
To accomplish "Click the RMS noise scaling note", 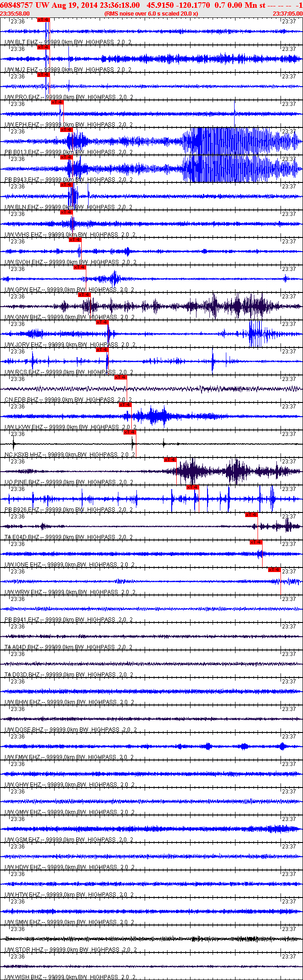I will click(151, 14).
